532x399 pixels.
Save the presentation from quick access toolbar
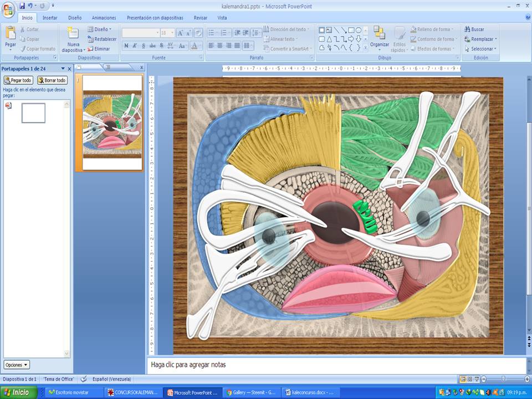[x=22, y=6]
